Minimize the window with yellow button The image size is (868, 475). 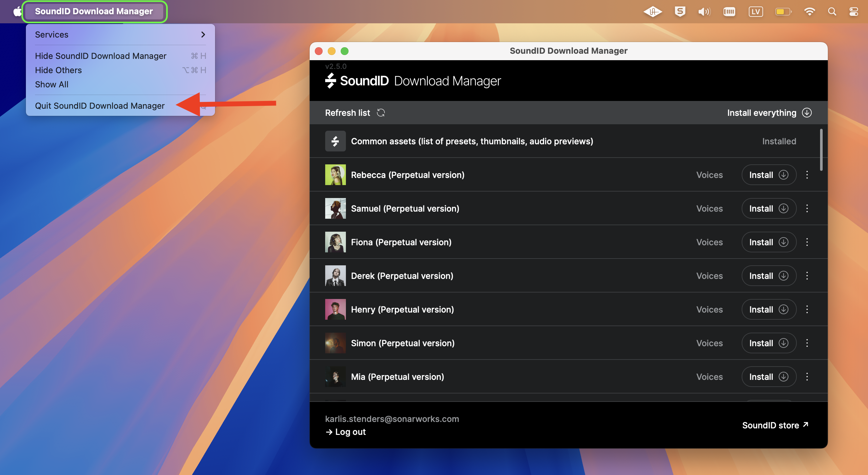tap(332, 51)
